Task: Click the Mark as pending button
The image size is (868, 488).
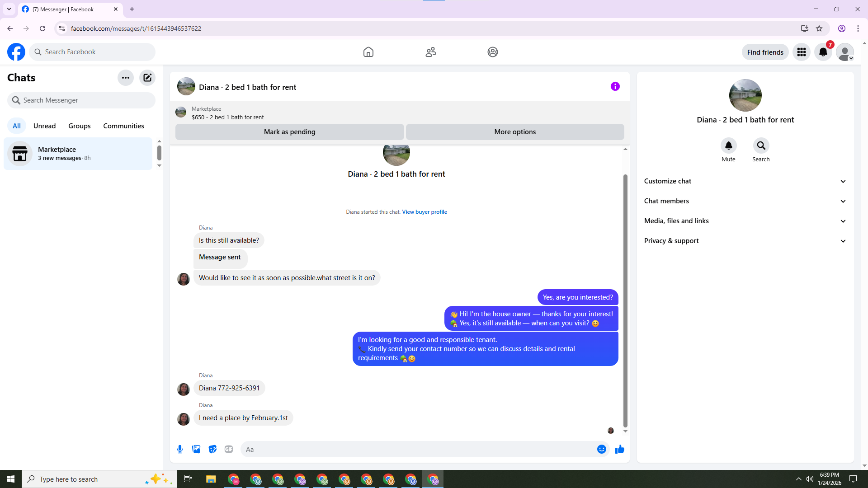Action: click(289, 132)
